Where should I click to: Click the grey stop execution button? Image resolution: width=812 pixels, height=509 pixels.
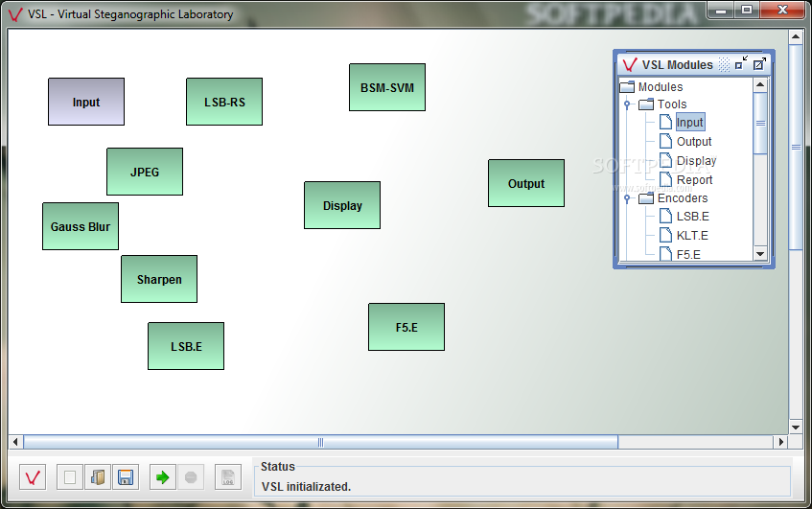(x=191, y=477)
